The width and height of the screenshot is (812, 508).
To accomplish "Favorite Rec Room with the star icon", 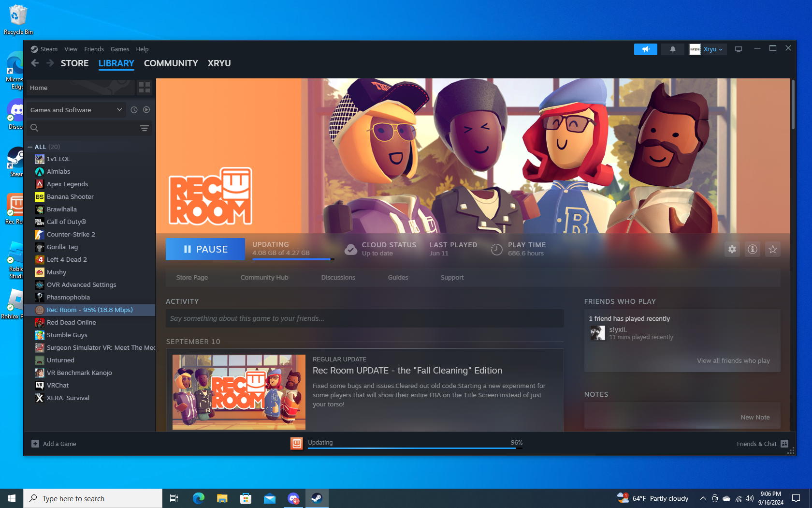I will coord(773,249).
